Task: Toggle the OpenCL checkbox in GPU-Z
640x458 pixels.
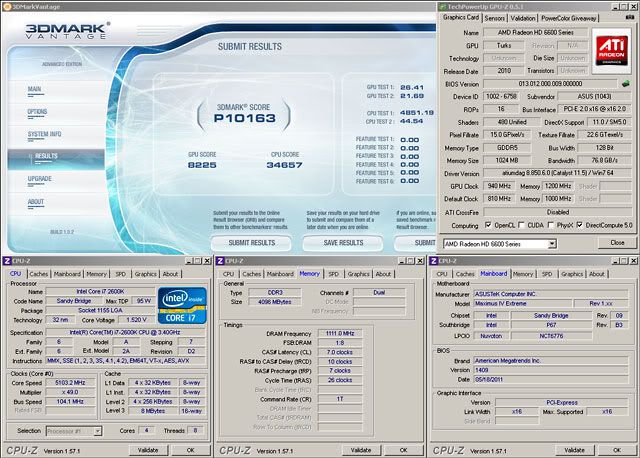Action: click(x=488, y=225)
